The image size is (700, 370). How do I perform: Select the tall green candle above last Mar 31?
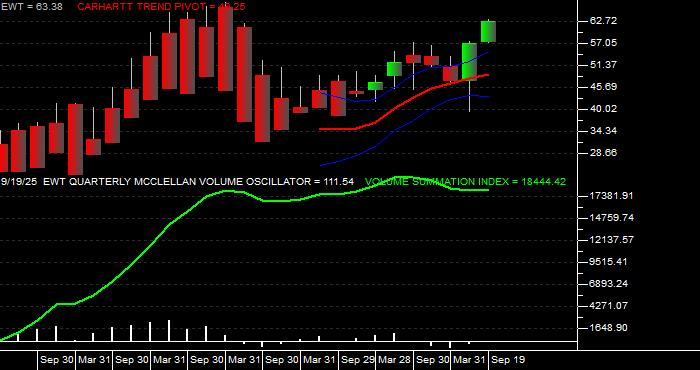click(x=469, y=61)
